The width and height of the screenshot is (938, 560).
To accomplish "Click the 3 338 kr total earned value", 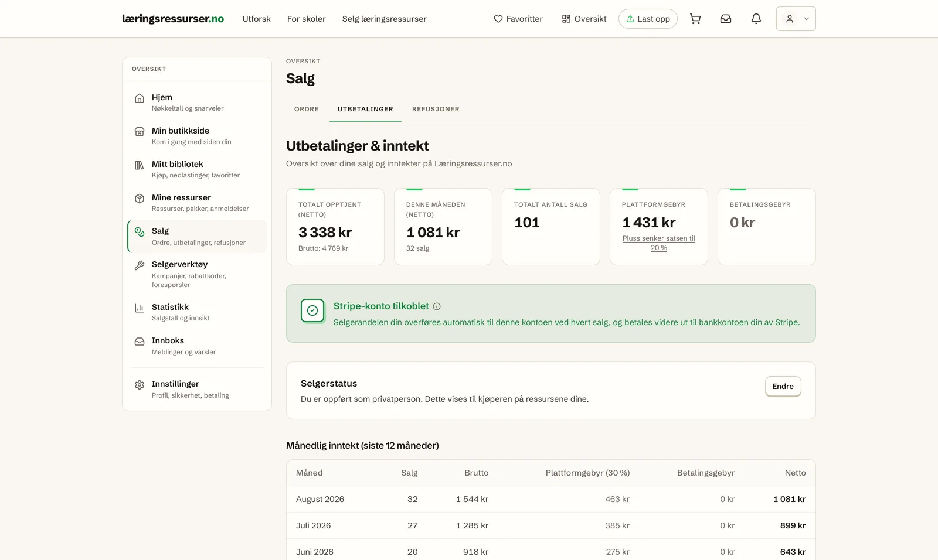I will 325,233.
